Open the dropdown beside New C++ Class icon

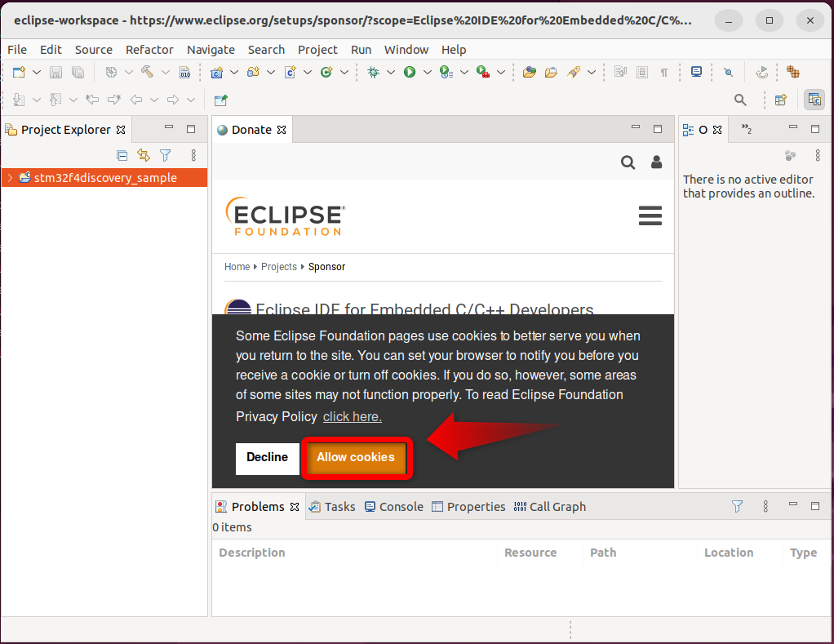[x=344, y=72]
